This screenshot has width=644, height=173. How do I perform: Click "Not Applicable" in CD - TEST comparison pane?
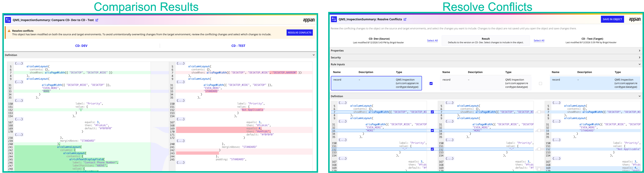253,110
